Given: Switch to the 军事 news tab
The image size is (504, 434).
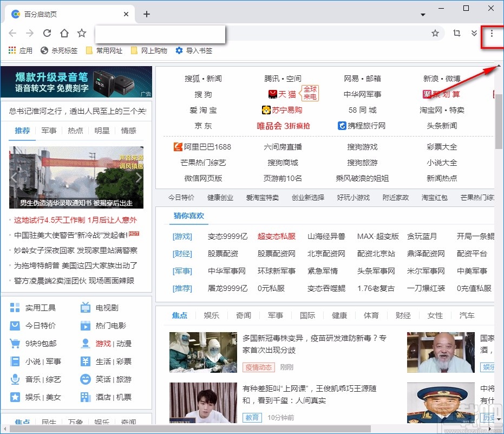Looking at the screenshot, I should [x=49, y=131].
